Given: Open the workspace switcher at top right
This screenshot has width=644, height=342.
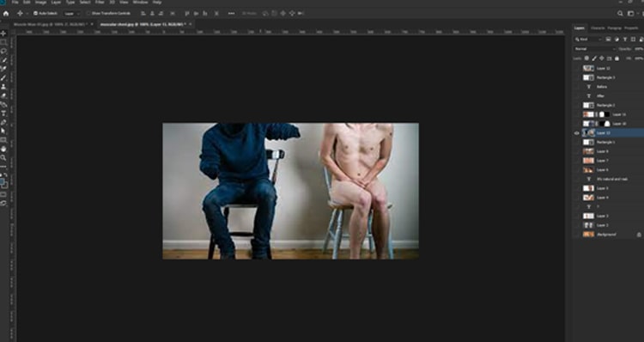Looking at the screenshot, I should pos(631,14).
